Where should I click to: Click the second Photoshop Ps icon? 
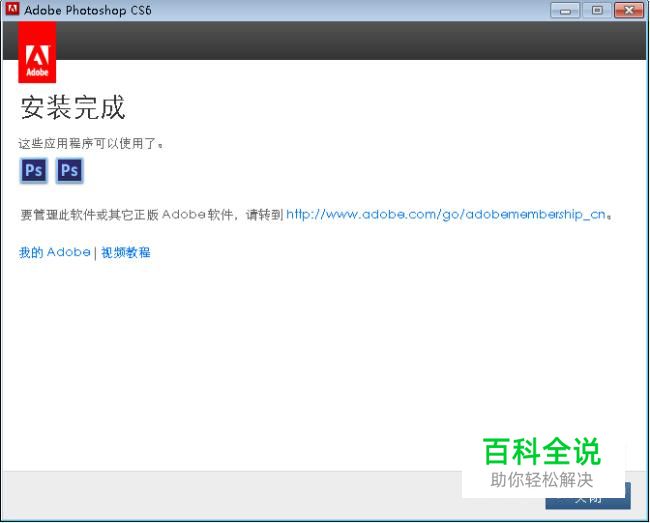coord(70,170)
